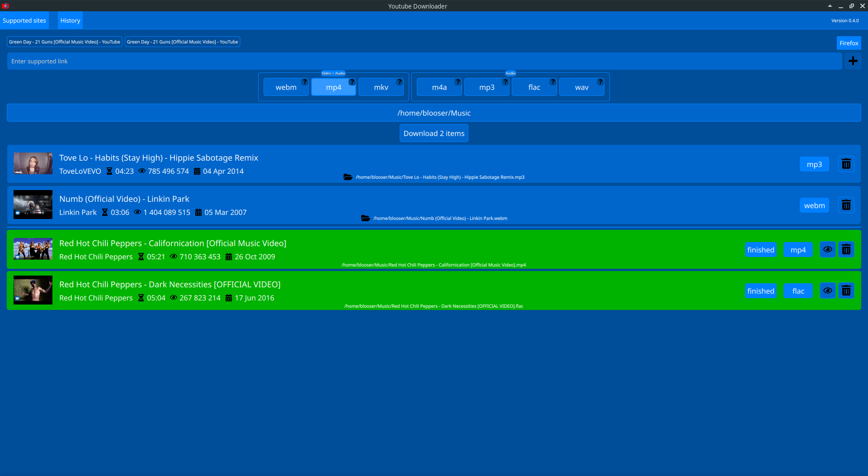868x476 pixels.
Task: View the finished Californication file via eye icon
Action: point(827,250)
